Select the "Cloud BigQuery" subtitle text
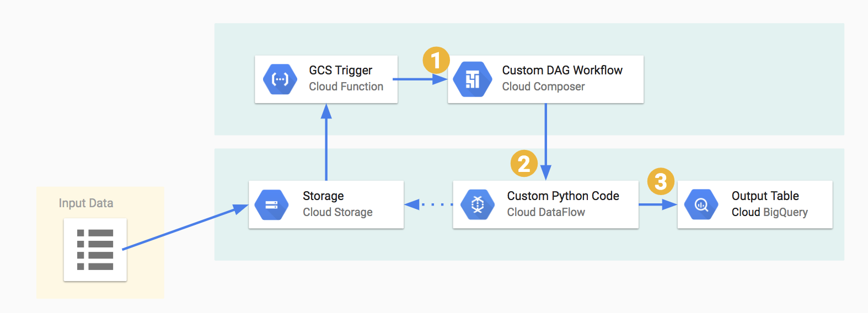This screenshot has width=868, height=313. tap(769, 212)
